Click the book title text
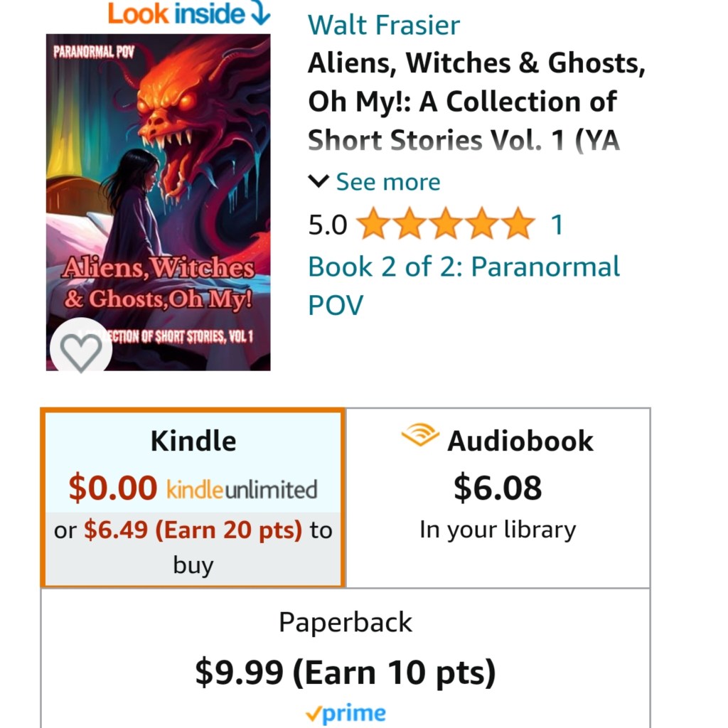This screenshot has height=728, width=728. [x=476, y=102]
